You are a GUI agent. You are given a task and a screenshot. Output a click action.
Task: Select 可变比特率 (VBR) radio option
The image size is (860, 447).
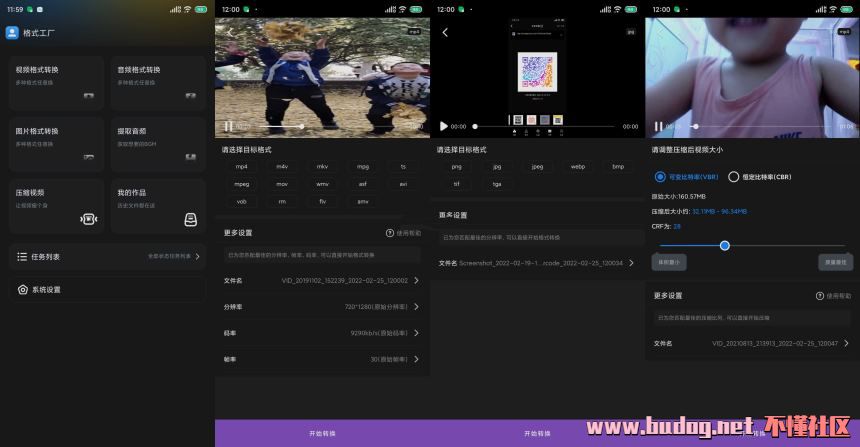pyautogui.click(x=660, y=177)
